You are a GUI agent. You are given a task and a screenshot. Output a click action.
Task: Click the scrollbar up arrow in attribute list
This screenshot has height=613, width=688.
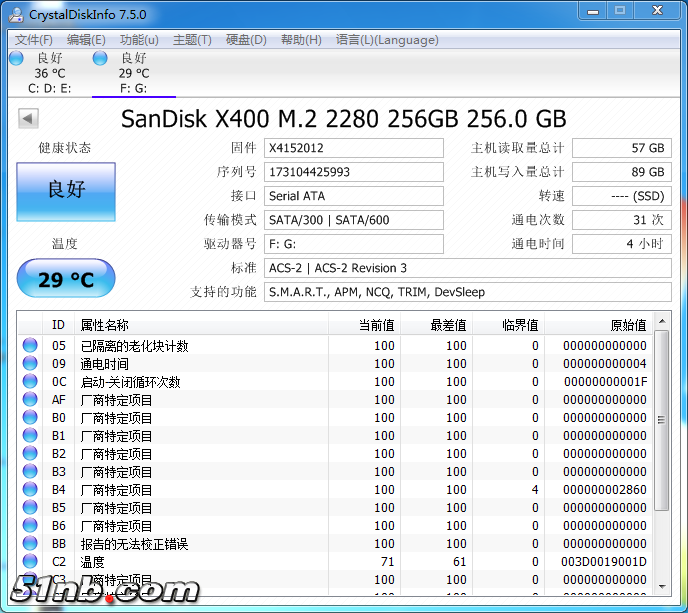tap(662, 322)
